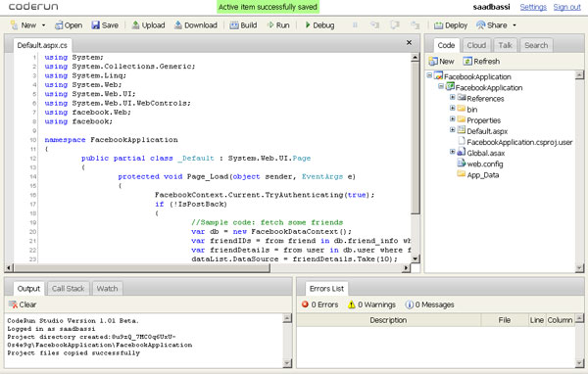Screen dimensions: 588x374
Task: Expand the References node
Action: (452, 98)
